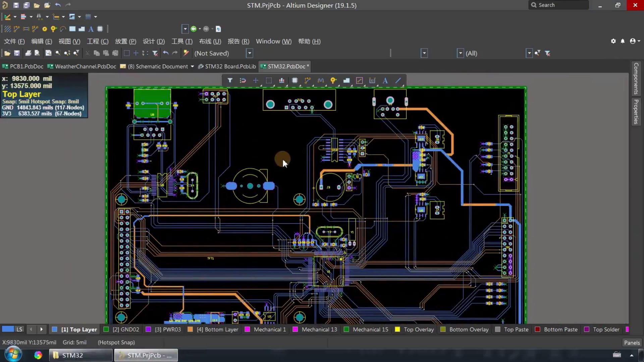Click the place via icon

pos(333,80)
